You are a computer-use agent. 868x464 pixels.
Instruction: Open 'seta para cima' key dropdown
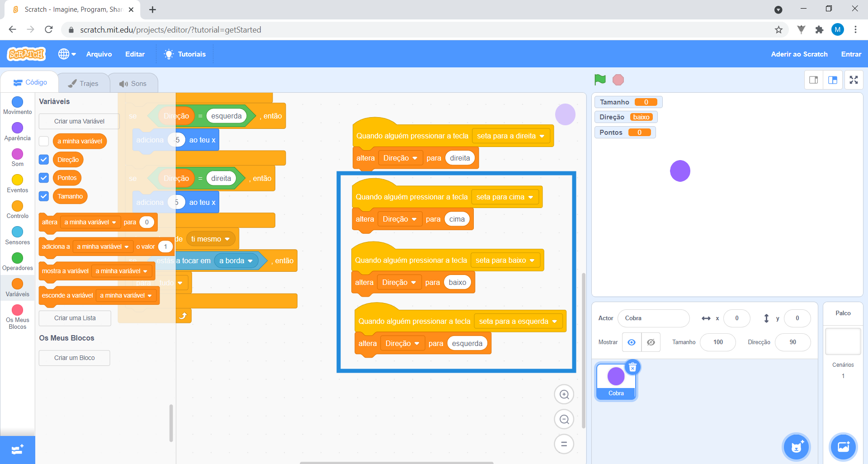click(x=505, y=197)
